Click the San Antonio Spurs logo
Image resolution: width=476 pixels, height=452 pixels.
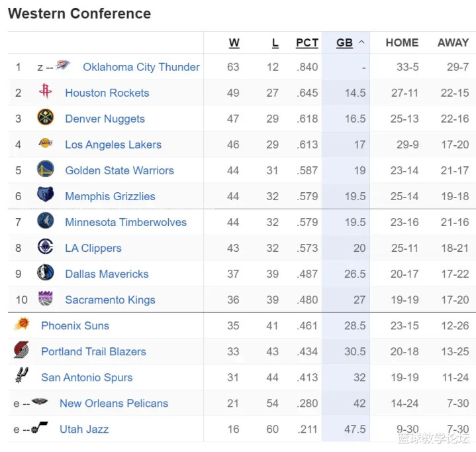pyautogui.click(x=22, y=375)
